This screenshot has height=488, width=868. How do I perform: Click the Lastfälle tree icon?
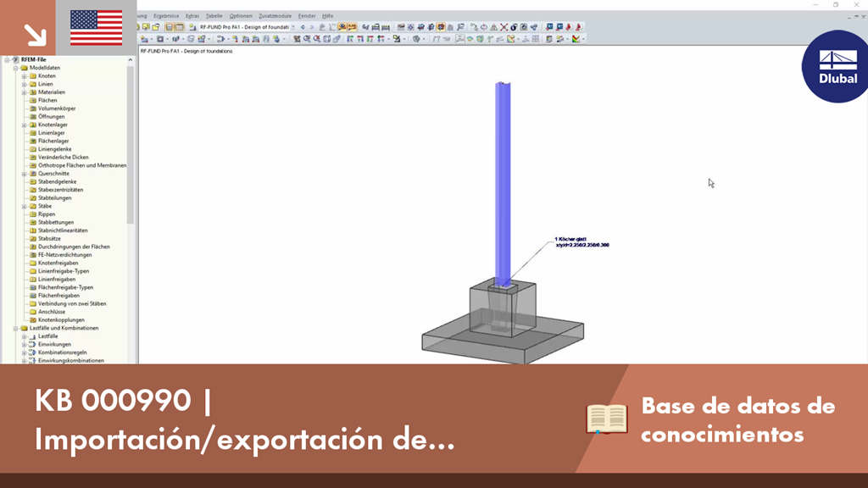pos(33,335)
